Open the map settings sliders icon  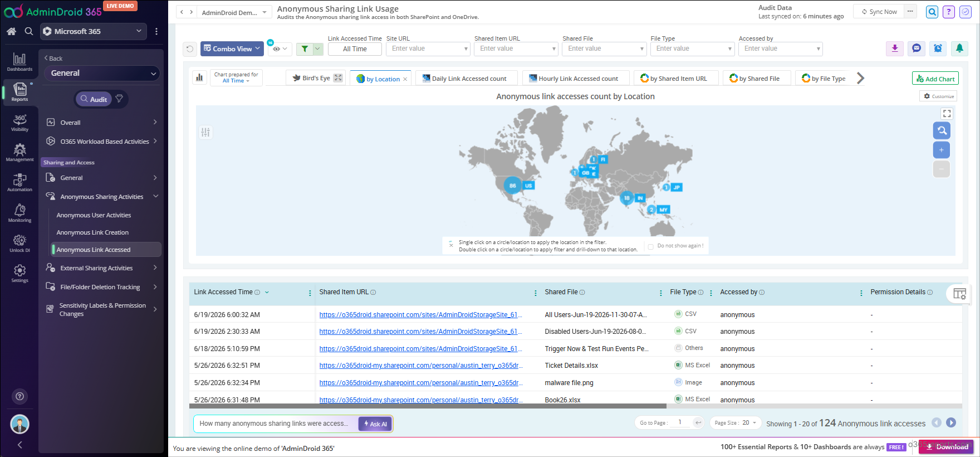click(x=205, y=132)
